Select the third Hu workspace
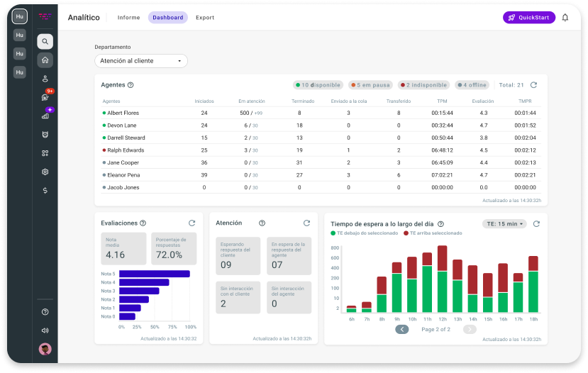Viewport: 588px width, 373px height. [19, 54]
